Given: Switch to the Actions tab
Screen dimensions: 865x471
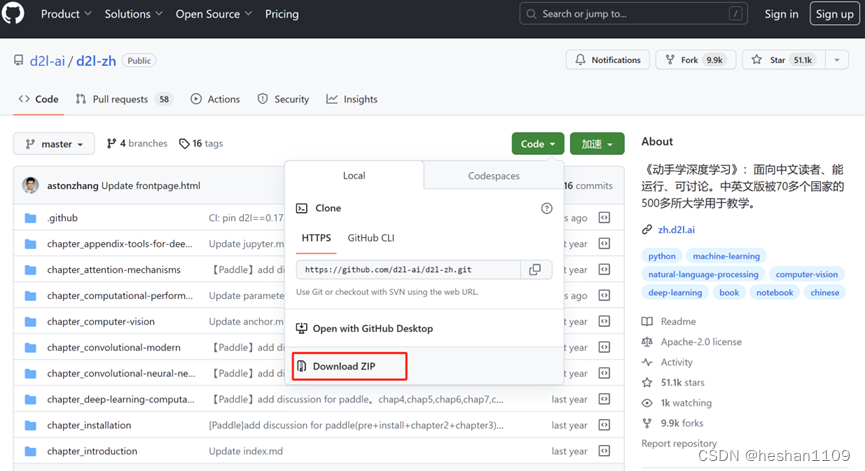Looking at the screenshot, I should coord(215,99).
